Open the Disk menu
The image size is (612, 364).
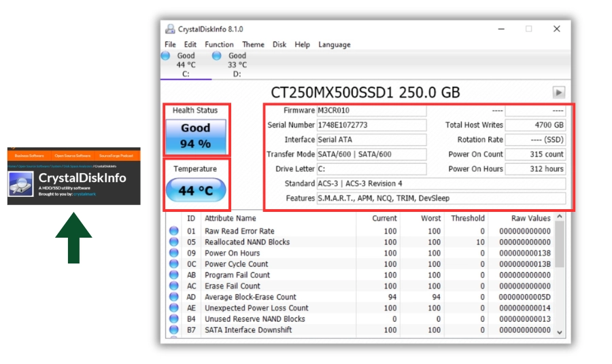(279, 44)
